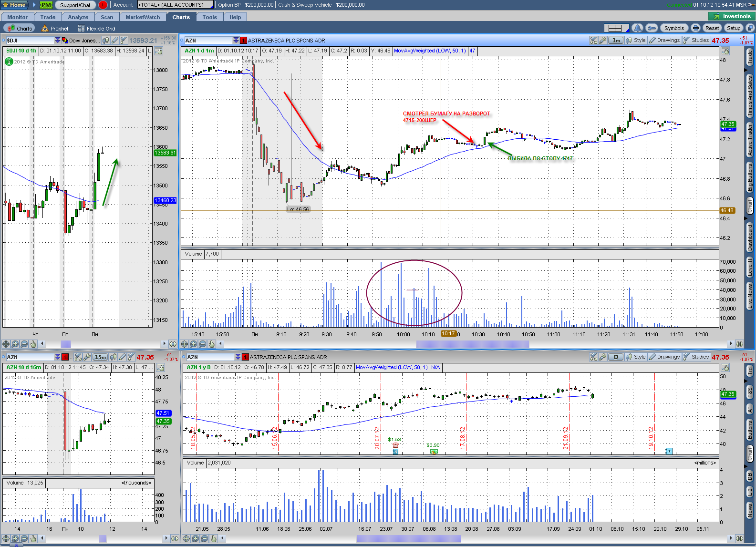Toggle the Level II side panel
The height and width of the screenshot is (547, 756).
point(750,267)
